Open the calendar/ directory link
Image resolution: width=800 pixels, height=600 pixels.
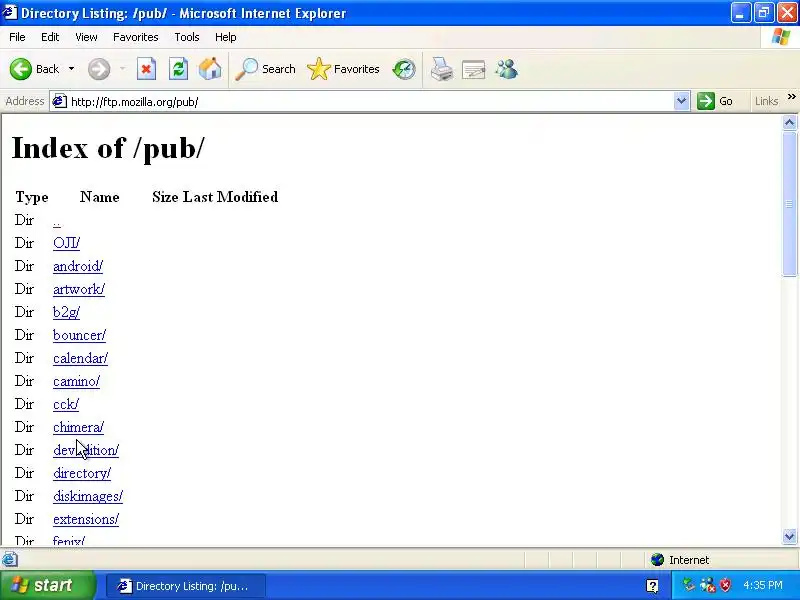[x=81, y=358]
